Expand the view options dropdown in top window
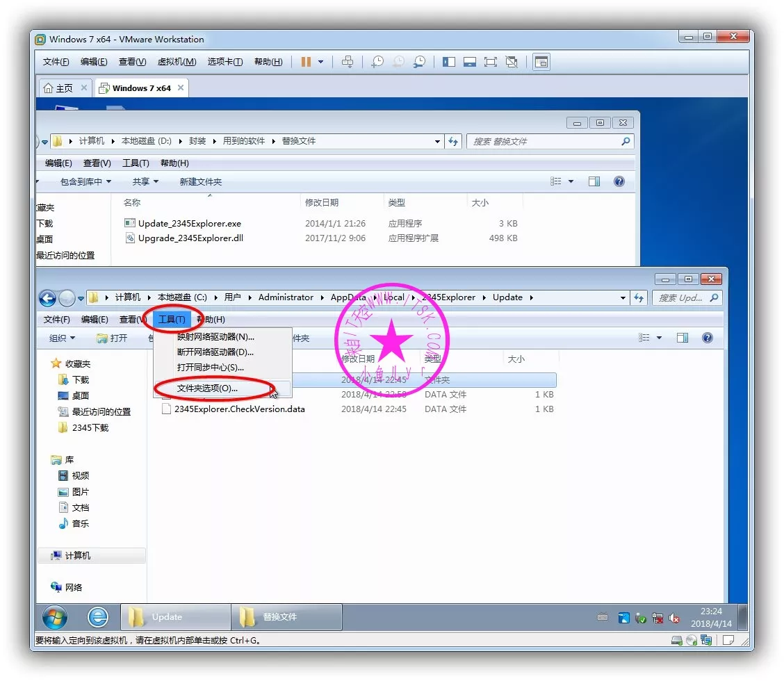 [x=571, y=181]
